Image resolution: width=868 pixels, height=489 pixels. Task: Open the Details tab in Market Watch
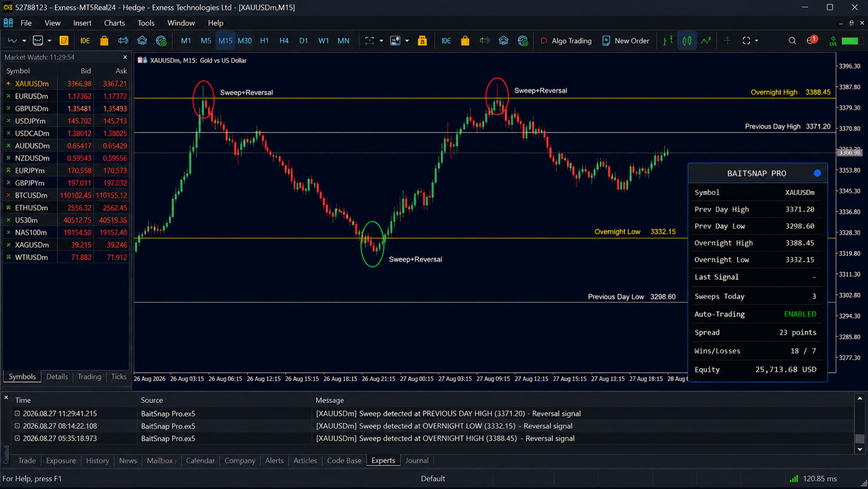click(57, 377)
